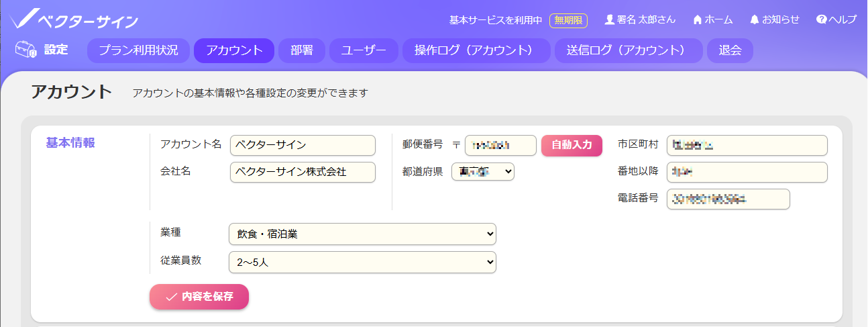Click the 内容を保存 button
Image resolution: width=868 pixels, height=327 pixels.
[x=199, y=297]
